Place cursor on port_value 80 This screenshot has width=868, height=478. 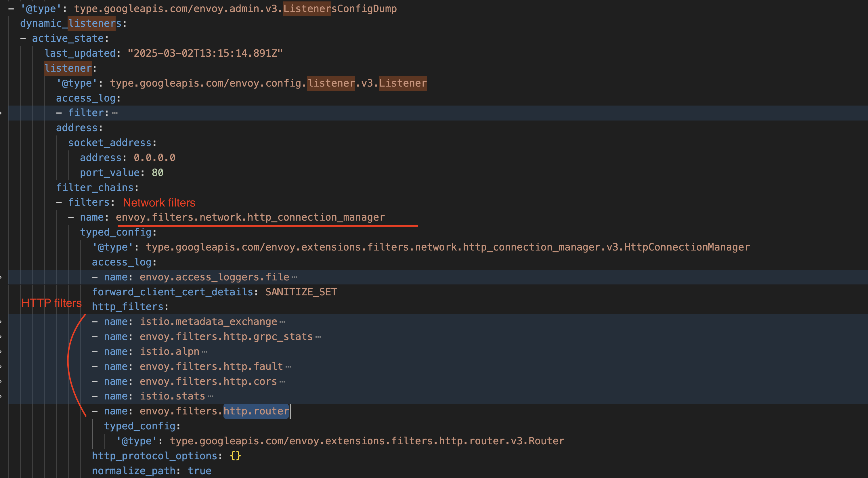157,173
